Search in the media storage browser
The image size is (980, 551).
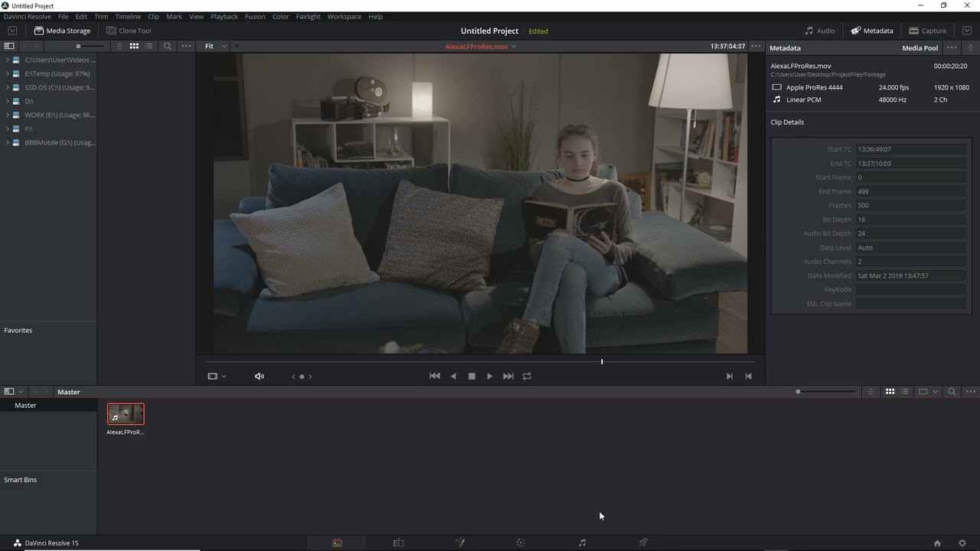pyautogui.click(x=168, y=46)
